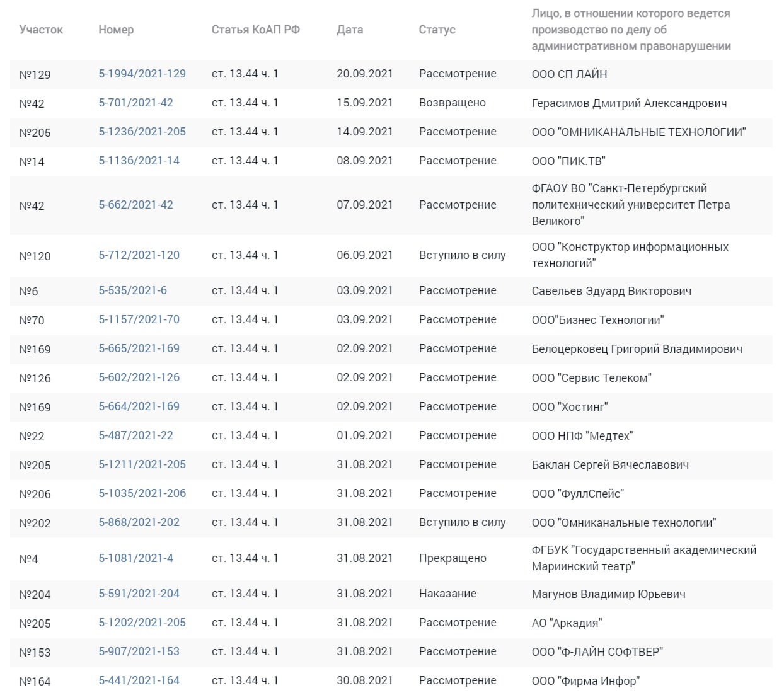Open case link 5-664/2021-169
The height and width of the screenshot is (700, 784).
point(139,406)
